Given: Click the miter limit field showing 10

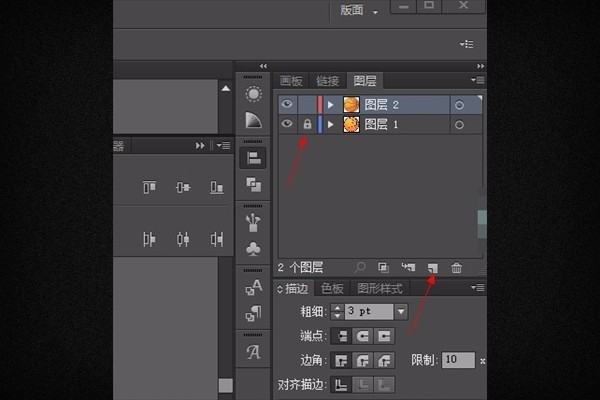Looking at the screenshot, I should (x=458, y=360).
